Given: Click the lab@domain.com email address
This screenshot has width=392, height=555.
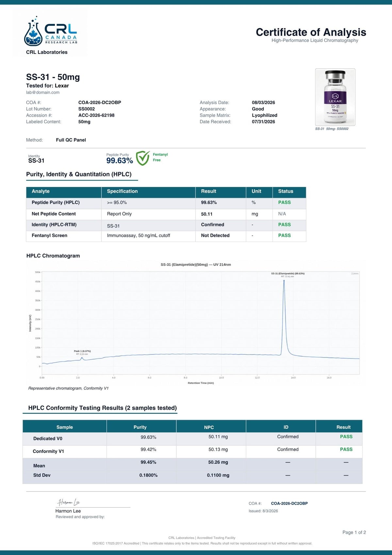Looking at the screenshot, I should tap(43, 92).
